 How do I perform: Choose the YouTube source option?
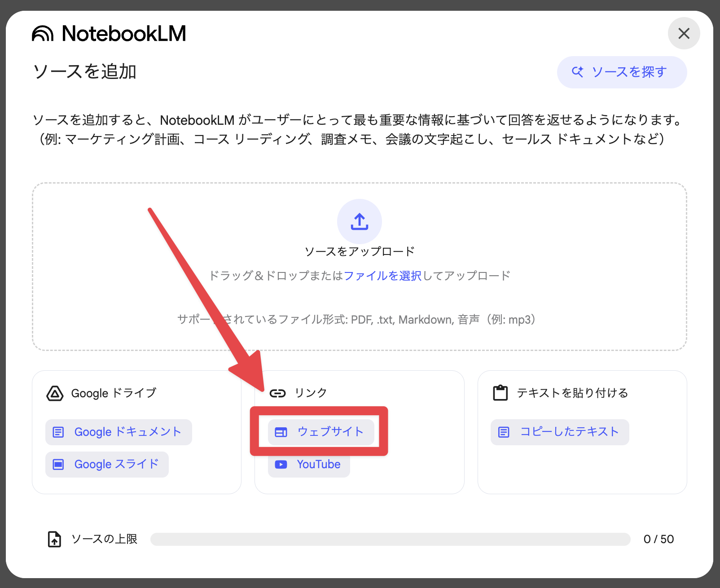click(309, 464)
